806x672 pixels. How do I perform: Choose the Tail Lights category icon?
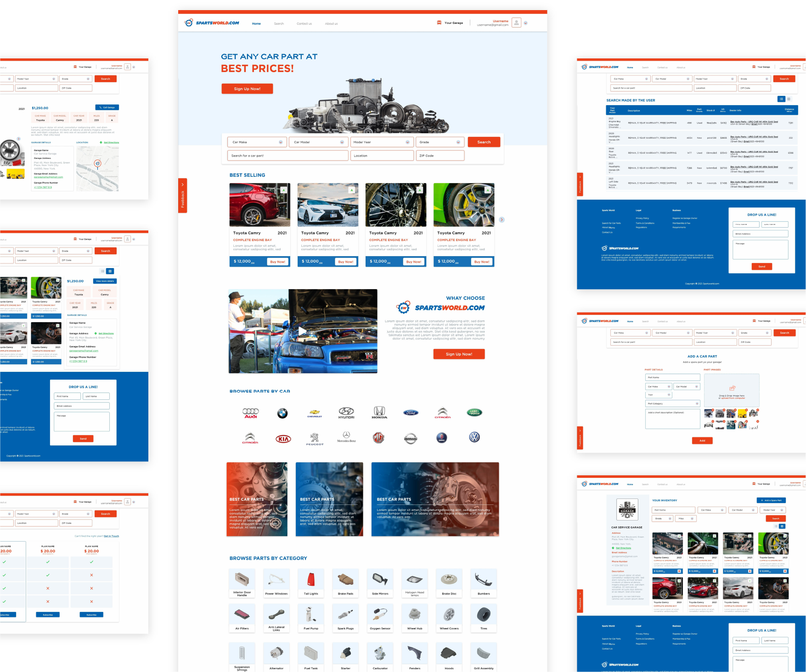(x=311, y=580)
